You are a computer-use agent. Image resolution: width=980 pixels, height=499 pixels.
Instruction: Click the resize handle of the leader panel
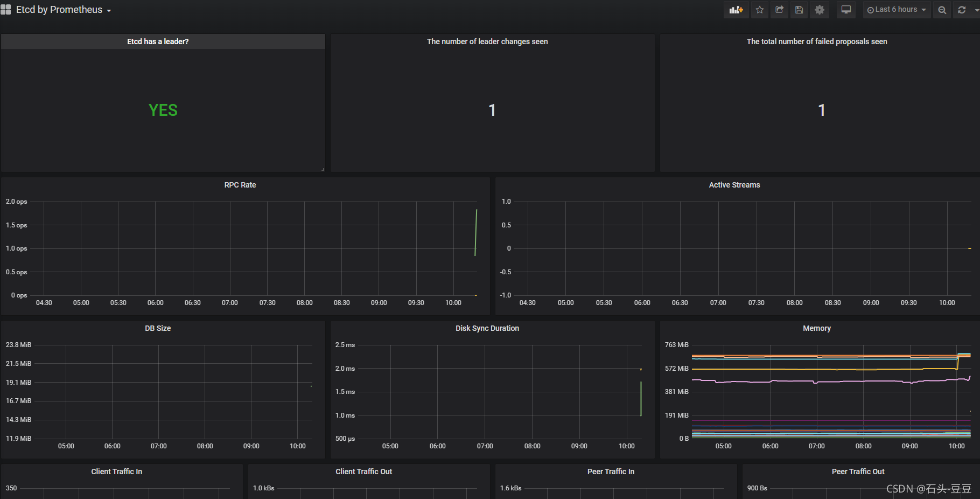click(x=323, y=169)
